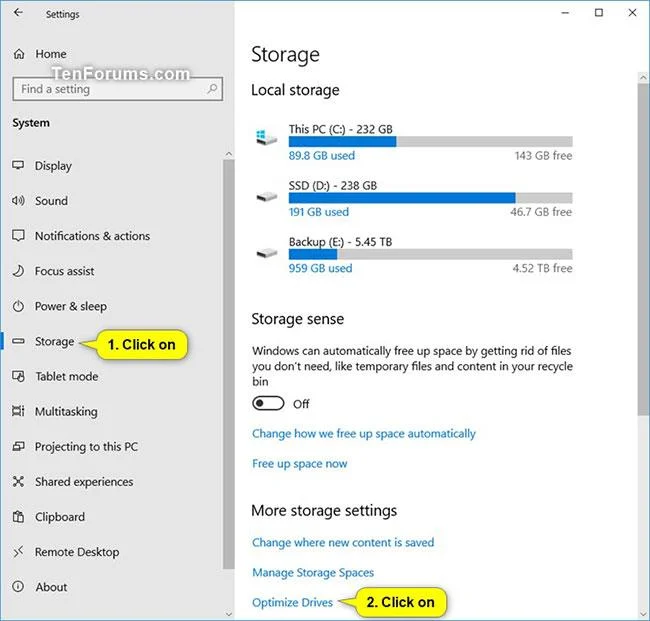Click 'This PC (C:) - 232 GB' label

[x=341, y=129]
